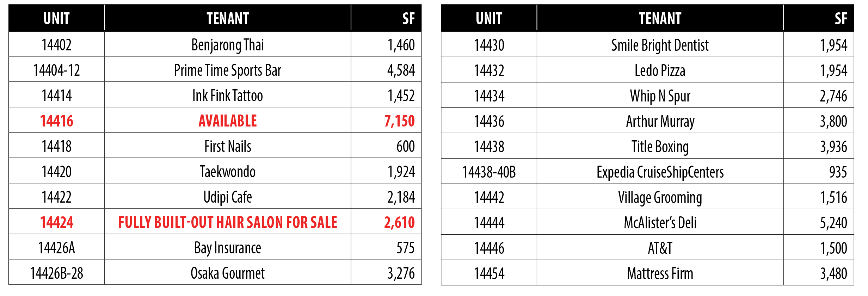The width and height of the screenshot is (868, 296).
Task: Select the Bay Insurance tenant cell
Action: tap(227, 248)
